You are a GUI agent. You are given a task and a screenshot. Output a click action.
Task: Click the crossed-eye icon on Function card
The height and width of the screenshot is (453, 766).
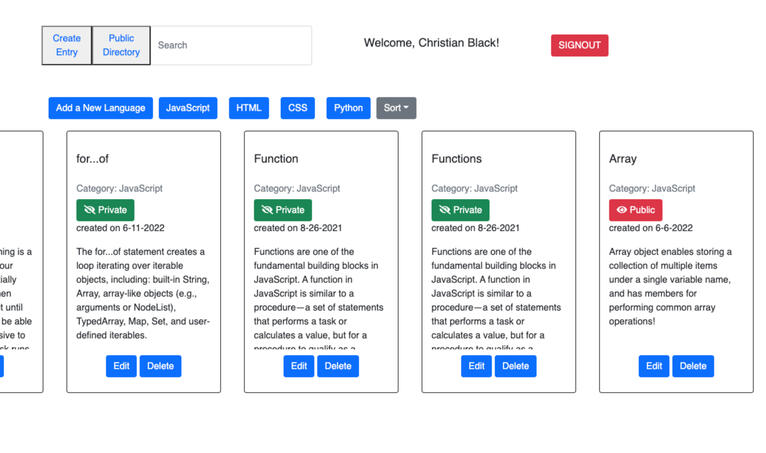pyautogui.click(x=267, y=210)
